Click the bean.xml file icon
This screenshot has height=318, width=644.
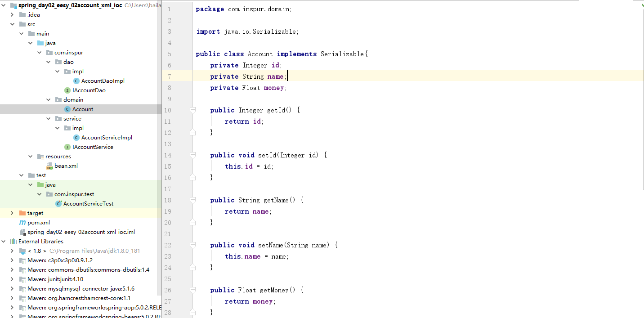(49, 166)
